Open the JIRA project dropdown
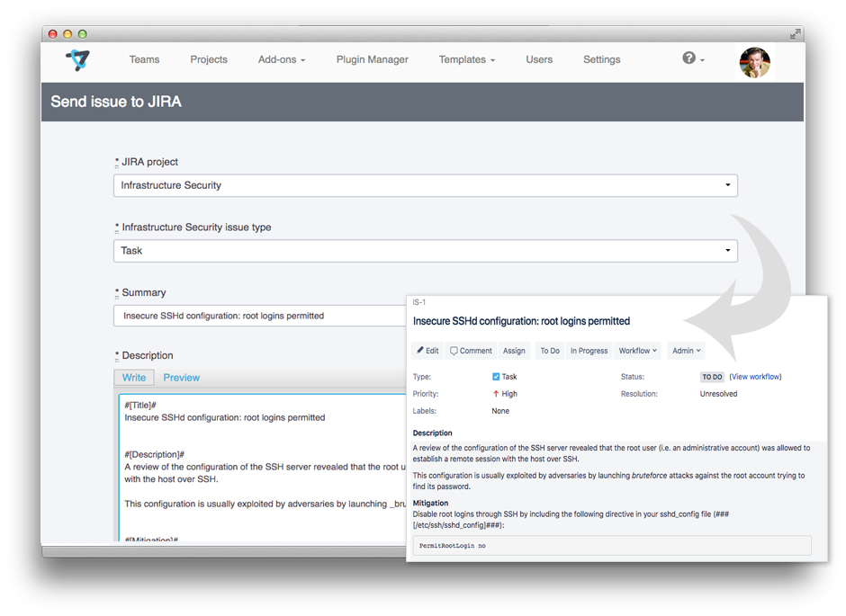Screen dimensions: 846x616 [425, 185]
